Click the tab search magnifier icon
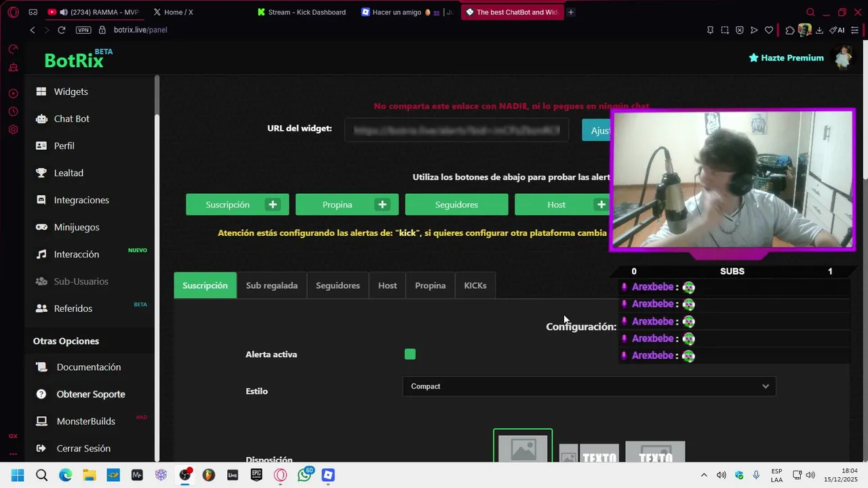 point(810,12)
